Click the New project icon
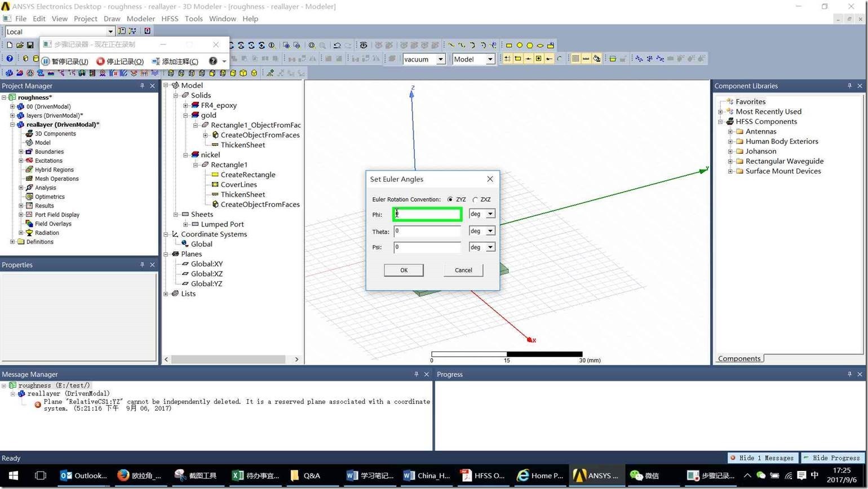The image size is (868, 489). (10, 45)
